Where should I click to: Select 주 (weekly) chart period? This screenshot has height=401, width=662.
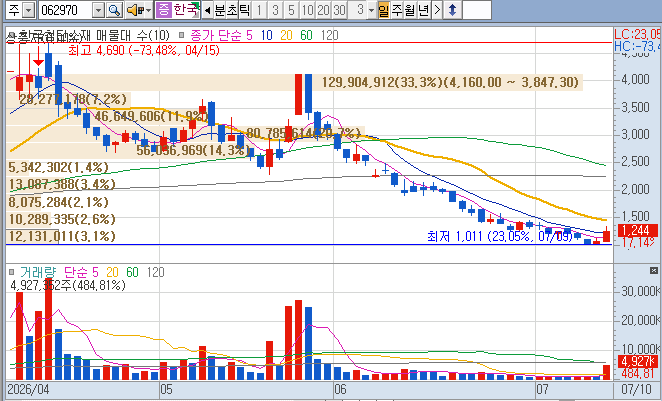[x=396, y=10]
